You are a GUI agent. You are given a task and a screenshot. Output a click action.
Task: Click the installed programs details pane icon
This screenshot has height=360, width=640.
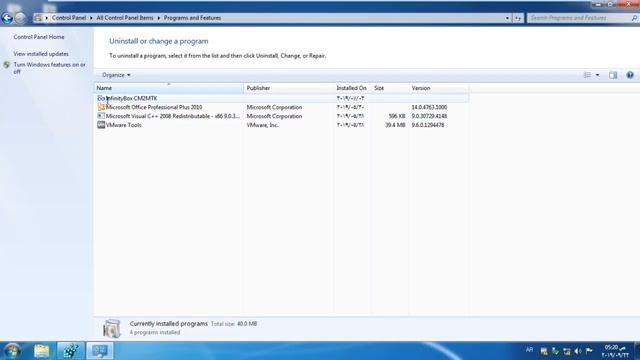pyautogui.click(x=111, y=328)
